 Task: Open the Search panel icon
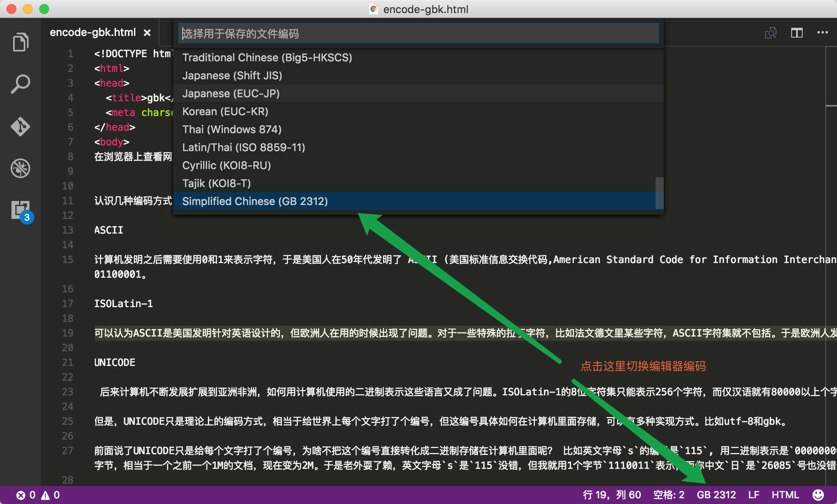[x=20, y=84]
